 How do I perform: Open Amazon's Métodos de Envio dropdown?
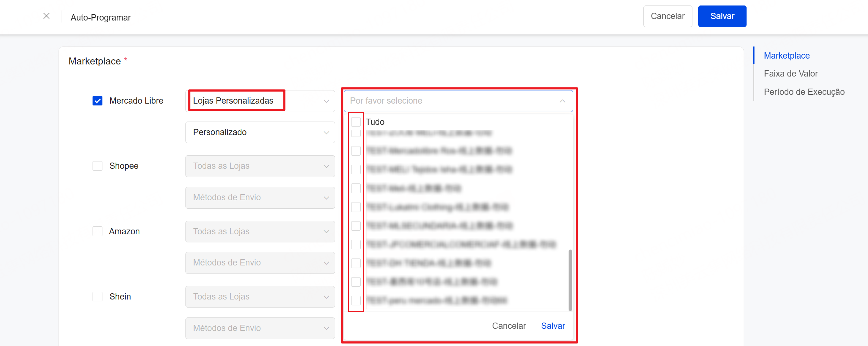pos(260,263)
